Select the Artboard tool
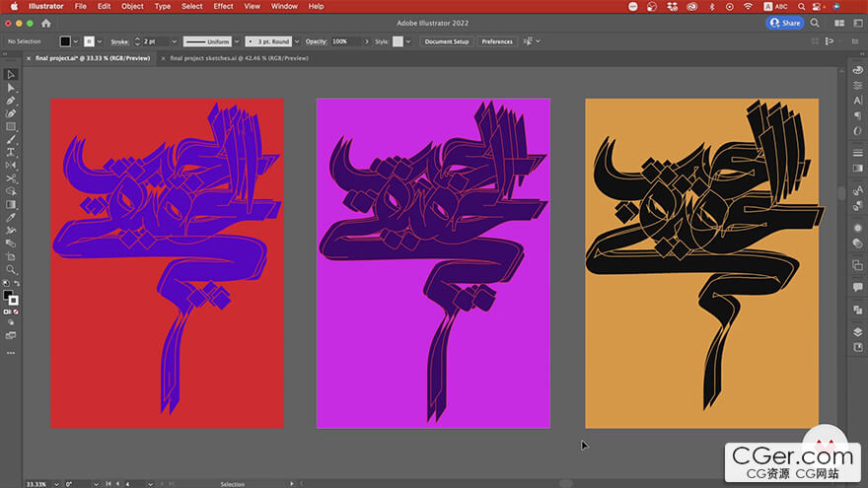The image size is (868, 488). [x=11, y=256]
